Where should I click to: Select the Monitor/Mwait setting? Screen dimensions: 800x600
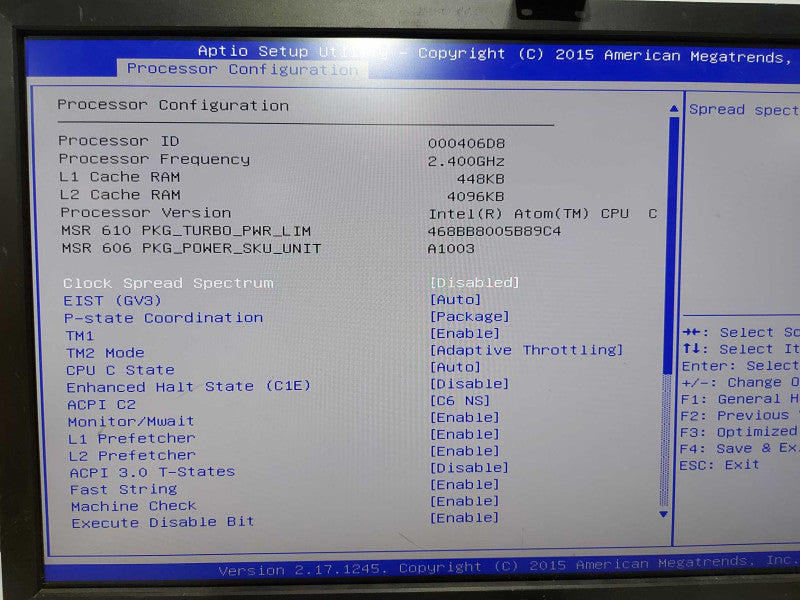click(x=131, y=421)
